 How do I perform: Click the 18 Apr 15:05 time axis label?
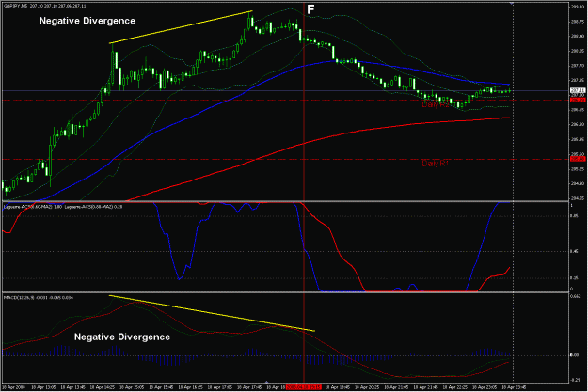[132, 387]
